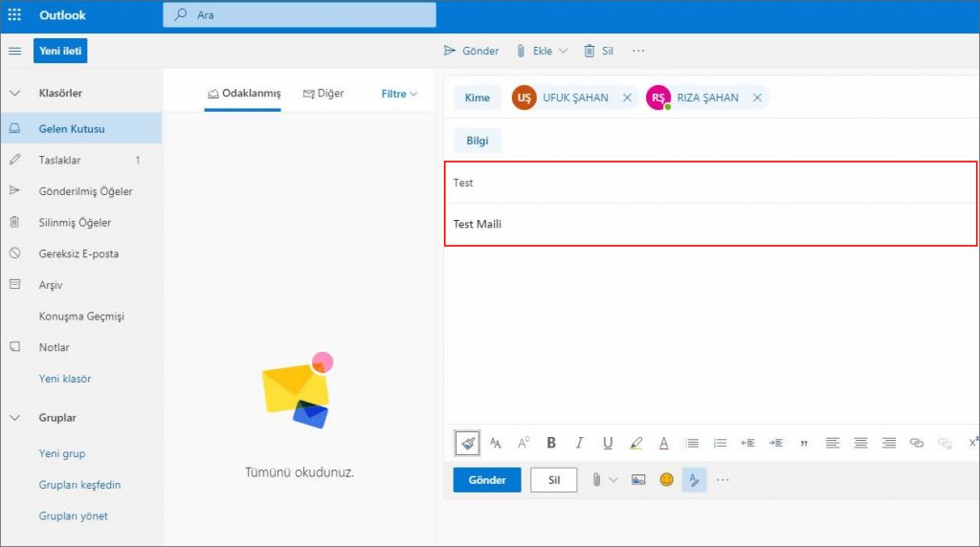Viewport: 980px width, 547px height.
Task: Open Konuşma Geçmişi folder
Action: [81, 316]
